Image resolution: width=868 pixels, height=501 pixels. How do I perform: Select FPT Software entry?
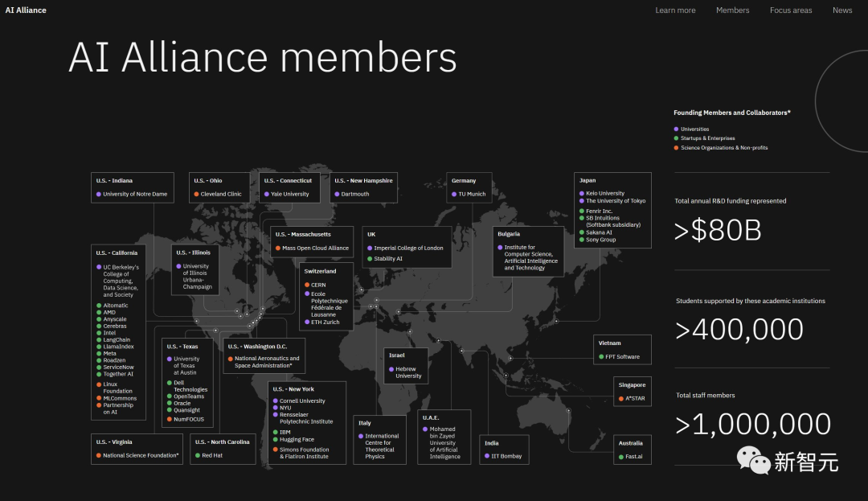(619, 357)
